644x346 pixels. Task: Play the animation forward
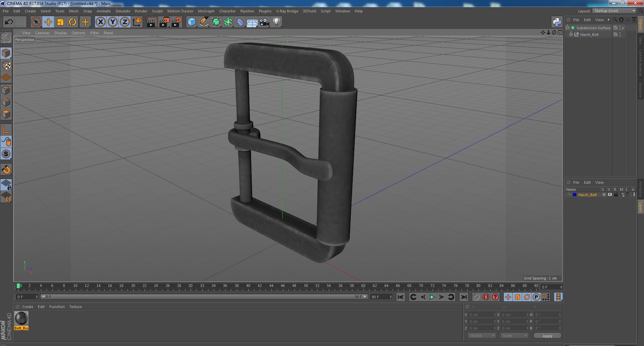point(432,297)
